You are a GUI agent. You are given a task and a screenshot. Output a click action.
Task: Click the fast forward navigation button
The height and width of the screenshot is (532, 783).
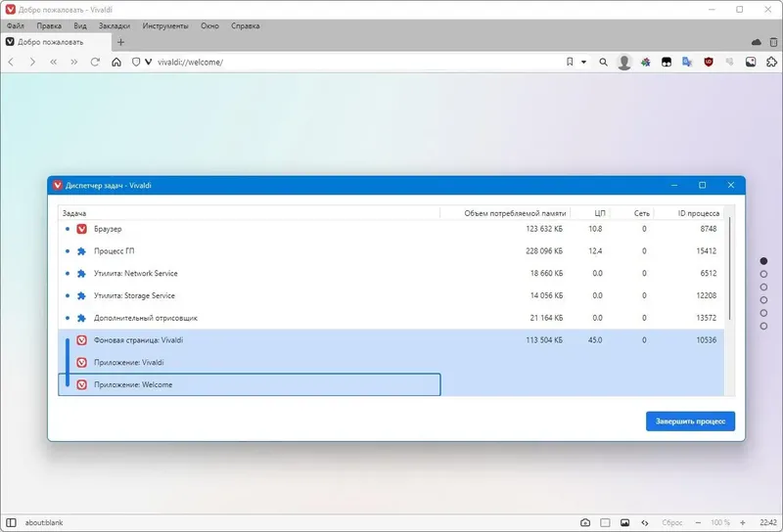74,62
